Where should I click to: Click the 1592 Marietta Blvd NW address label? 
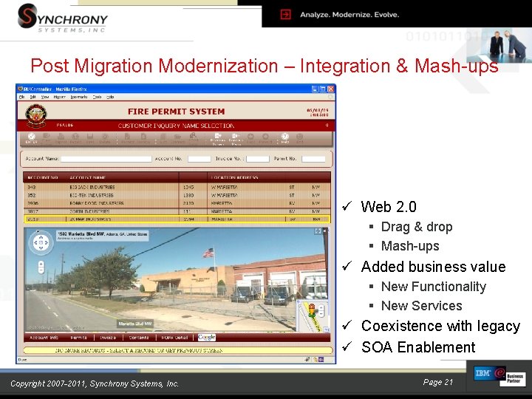[102, 236]
